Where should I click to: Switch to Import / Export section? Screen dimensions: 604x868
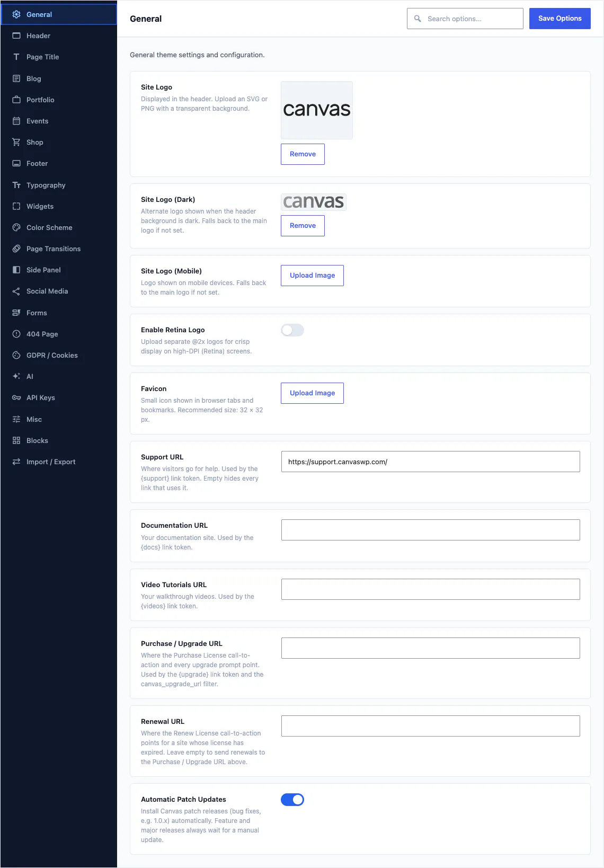click(58, 462)
